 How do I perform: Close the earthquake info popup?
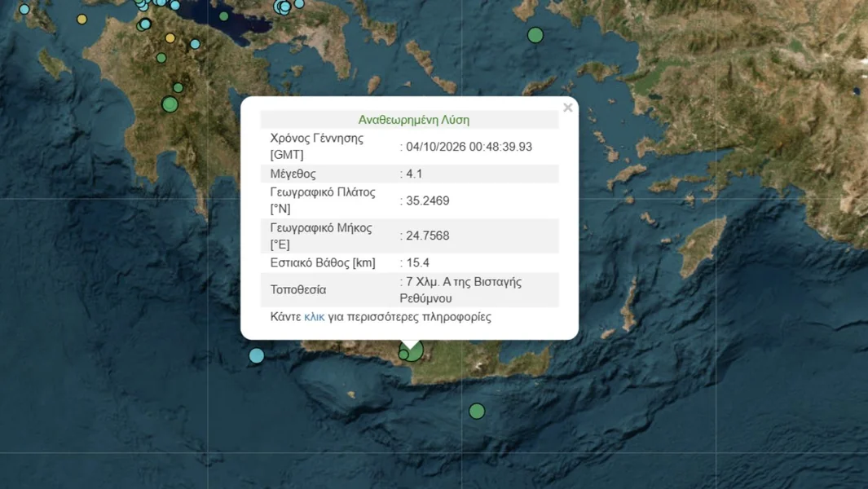pyautogui.click(x=567, y=108)
